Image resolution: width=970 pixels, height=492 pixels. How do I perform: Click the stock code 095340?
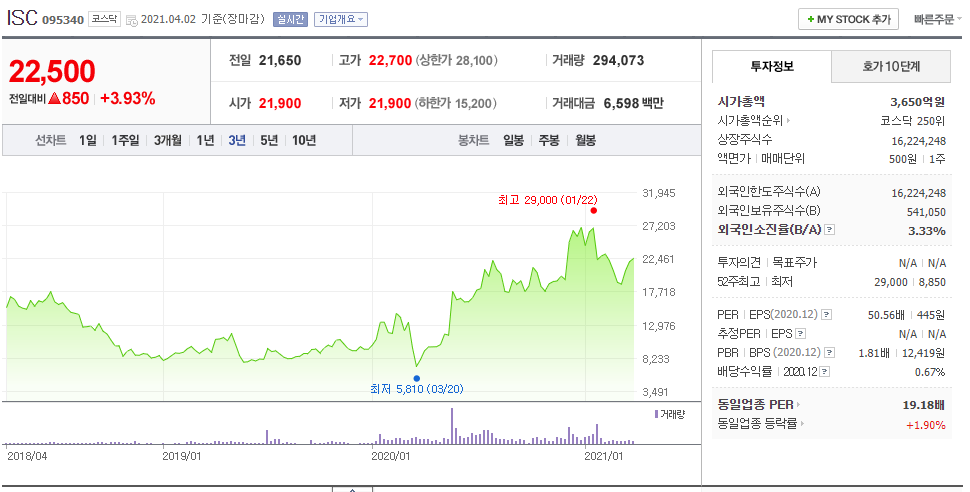click(62, 20)
